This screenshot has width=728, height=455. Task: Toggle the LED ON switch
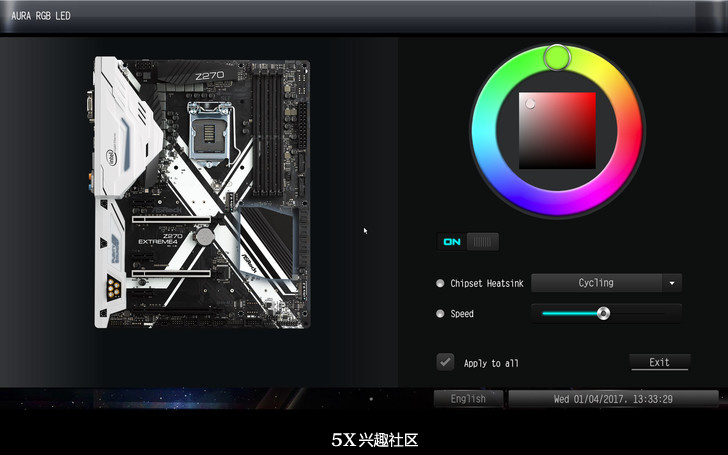tap(468, 241)
